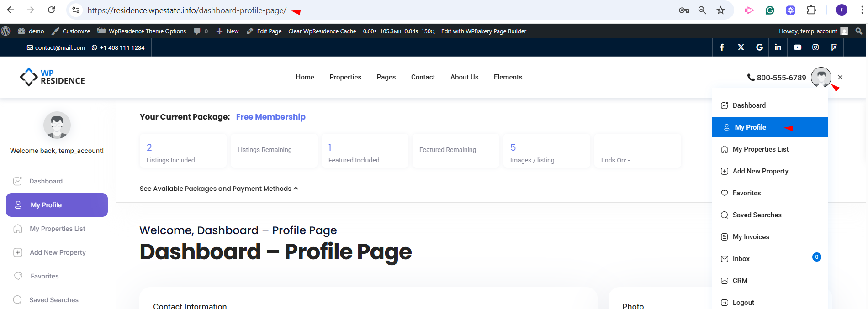Collapse See Available Packages and Payment Methods
The height and width of the screenshot is (309, 868).
(219, 189)
